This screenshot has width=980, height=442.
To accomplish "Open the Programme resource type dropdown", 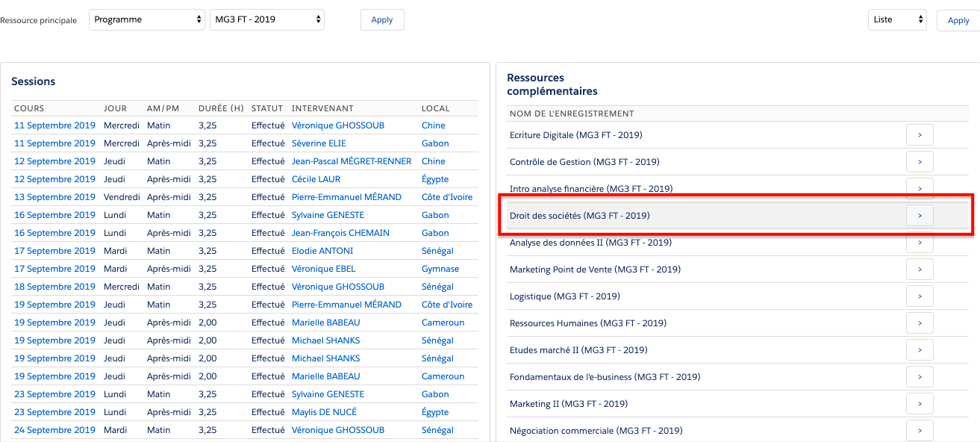I will (146, 19).
